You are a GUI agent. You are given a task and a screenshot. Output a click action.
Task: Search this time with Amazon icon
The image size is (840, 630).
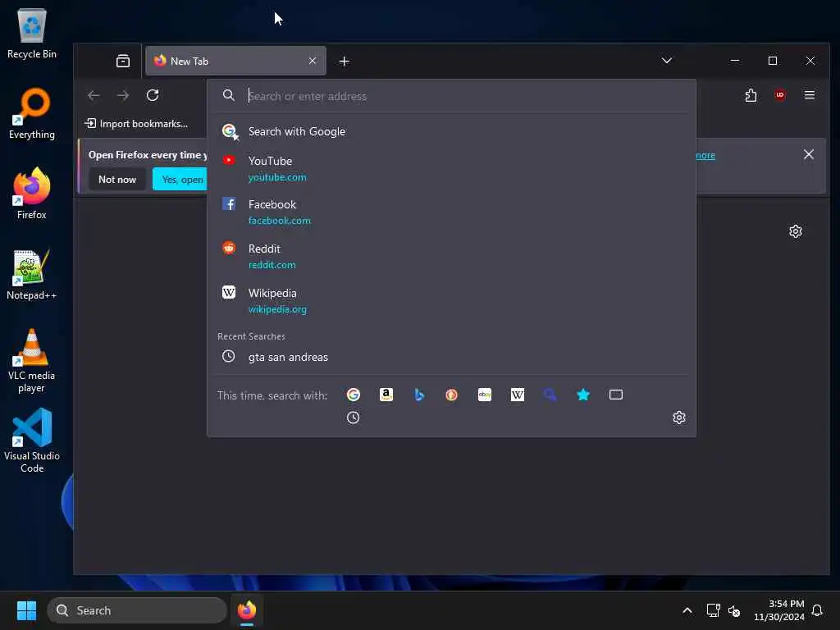386,395
